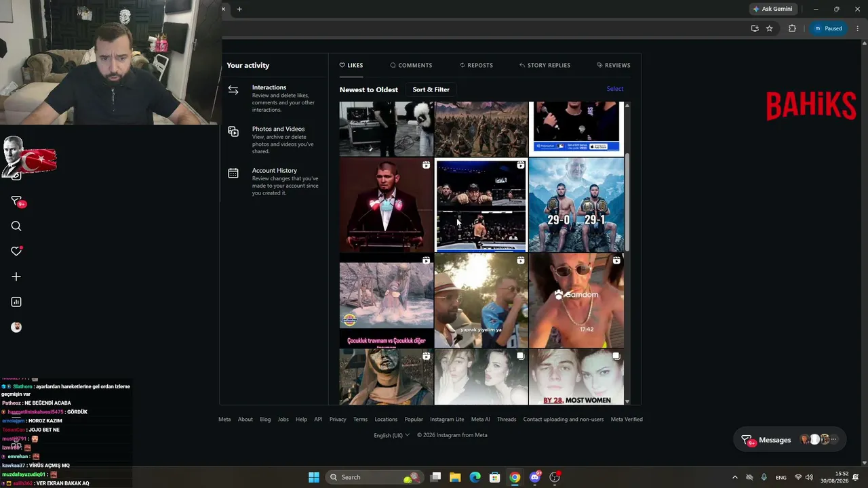Open the Gamdom shirtless man thumbnail

tap(576, 301)
